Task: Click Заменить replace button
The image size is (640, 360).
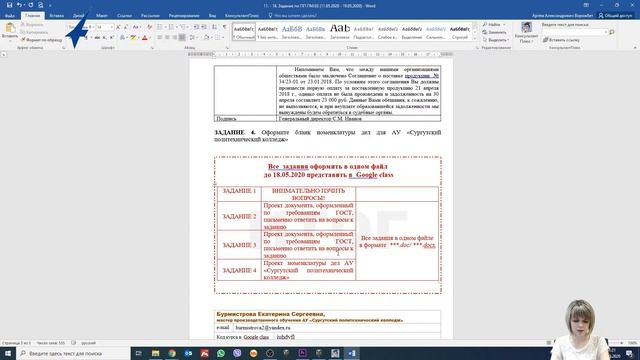Action: pos(495,32)
